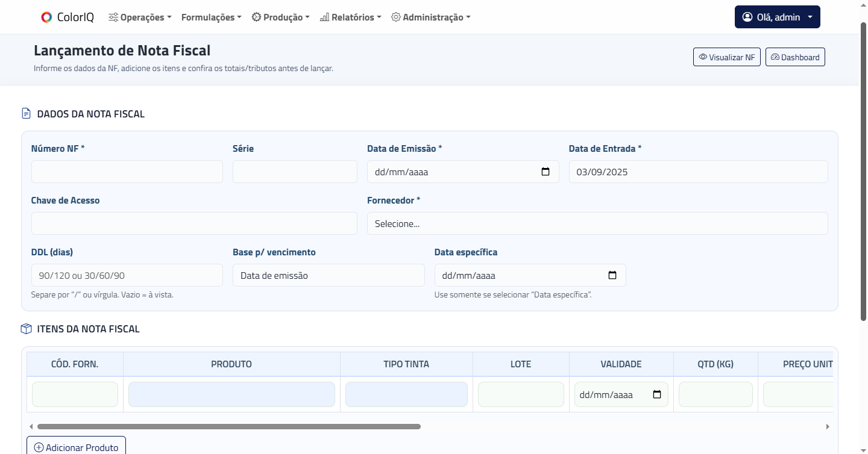
Task: Click the box icon beside Itens da Nota Fiscal
Action: pos(26,329)
